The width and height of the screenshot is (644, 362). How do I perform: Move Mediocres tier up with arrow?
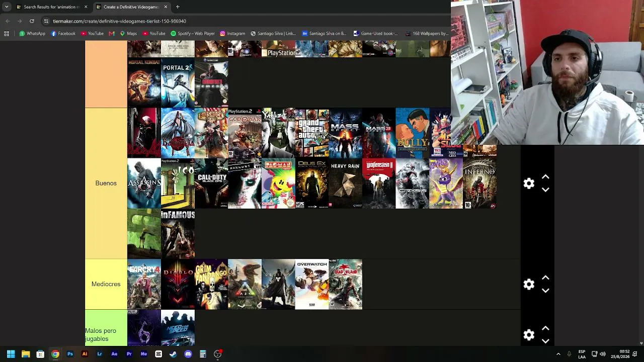pos(545,278)
